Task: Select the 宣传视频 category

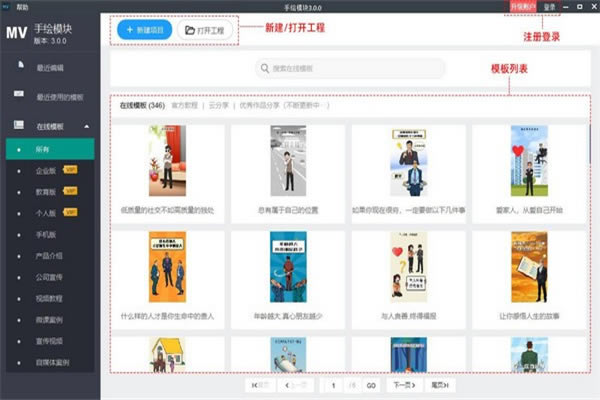Action: click(50, 341)
